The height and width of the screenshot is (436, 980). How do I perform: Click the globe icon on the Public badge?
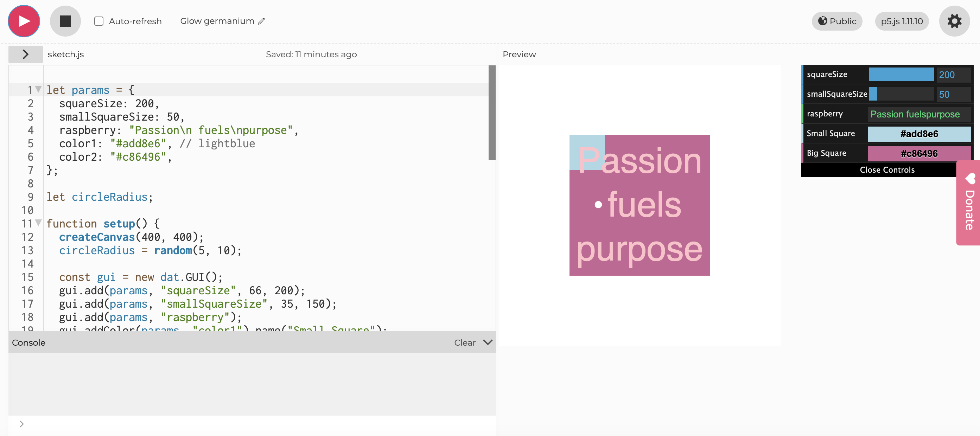pyautogui.click(x=822, y=21)
